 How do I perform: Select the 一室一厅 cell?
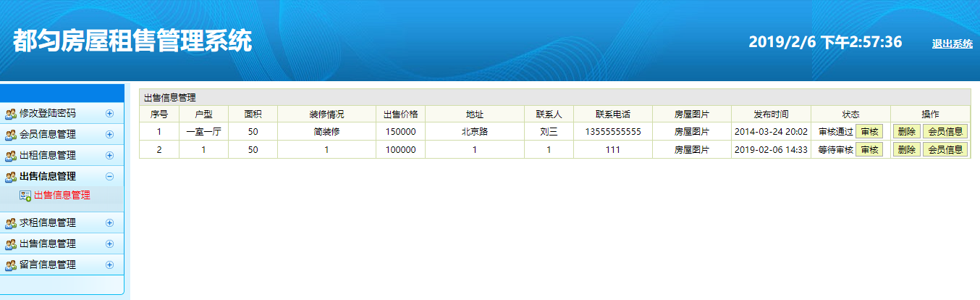(x=203, y=133)
